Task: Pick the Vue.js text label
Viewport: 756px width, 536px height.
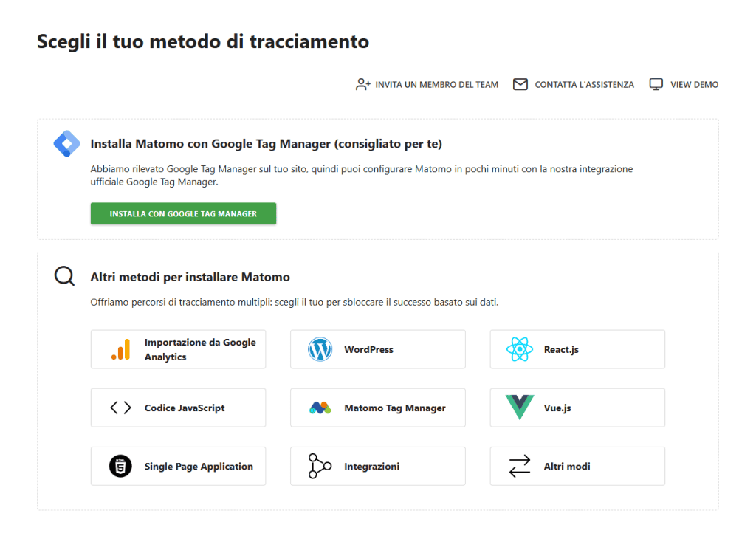Action: point(557,408)
